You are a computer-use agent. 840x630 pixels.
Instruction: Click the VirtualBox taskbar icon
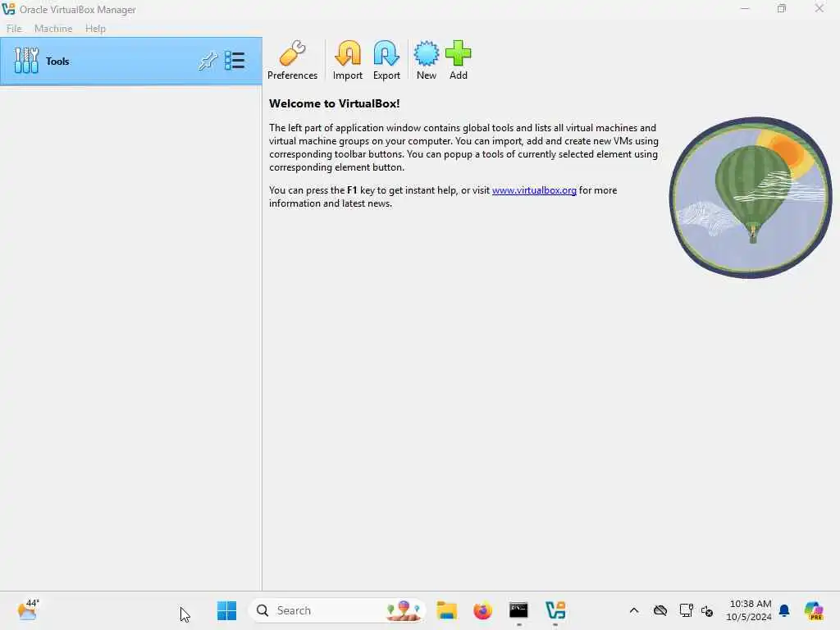(x=555, y=610)
